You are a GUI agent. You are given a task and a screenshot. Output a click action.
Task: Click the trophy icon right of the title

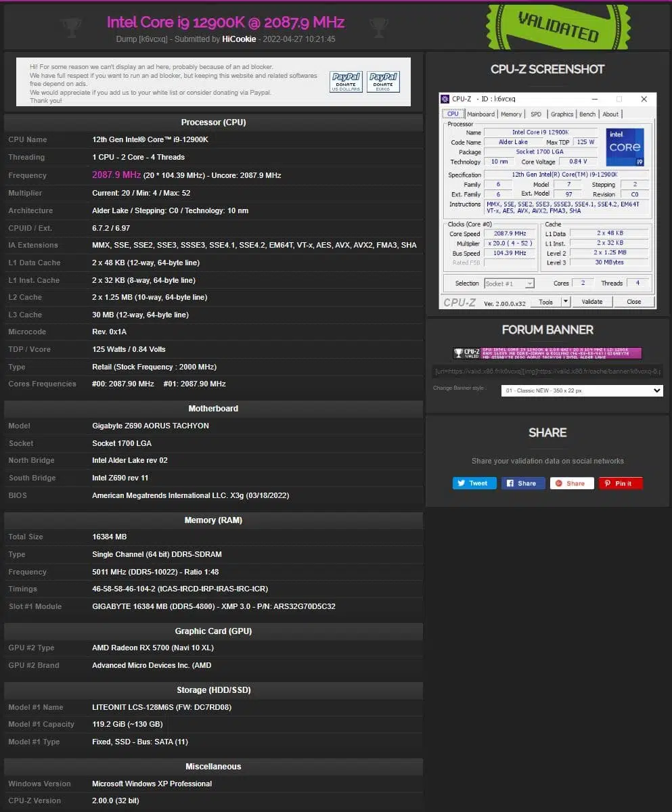click(x=379, y=26)
